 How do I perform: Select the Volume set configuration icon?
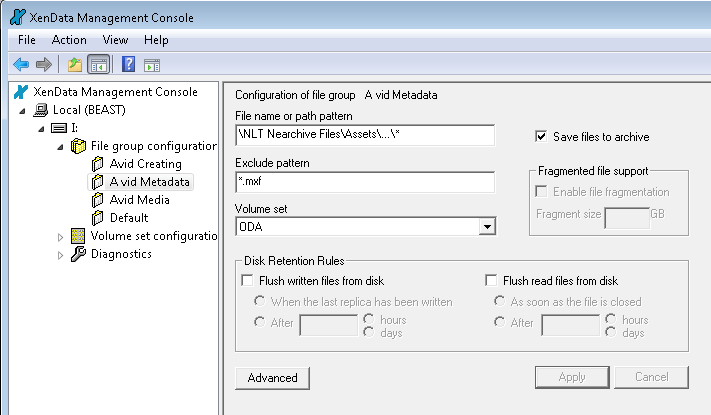tap(78, 236)
